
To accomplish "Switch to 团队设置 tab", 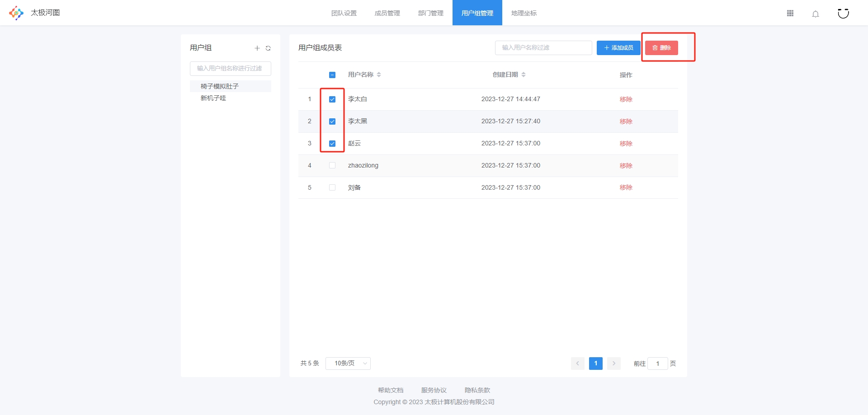I will pyautogui.click(x=344, y=13).
